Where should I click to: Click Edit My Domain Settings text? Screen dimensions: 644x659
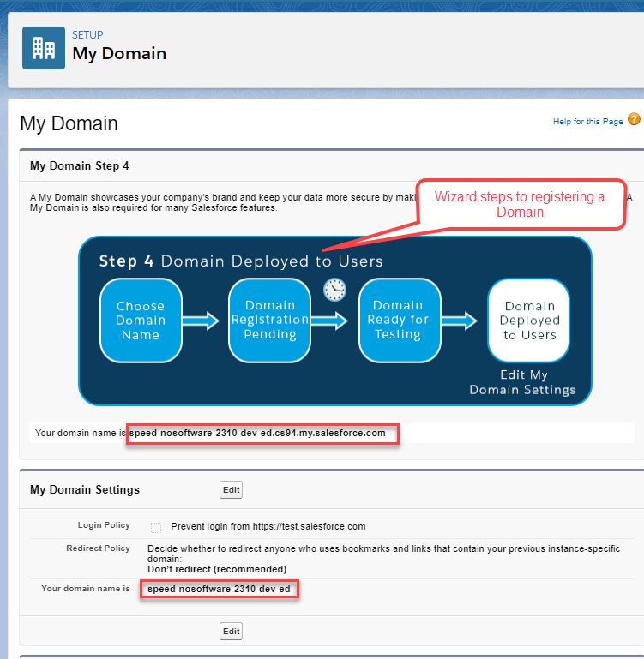[522, 382]
